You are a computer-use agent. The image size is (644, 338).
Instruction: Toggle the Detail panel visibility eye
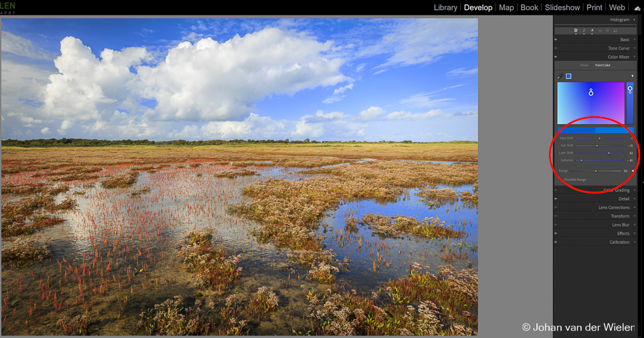(x=556, y=199)
